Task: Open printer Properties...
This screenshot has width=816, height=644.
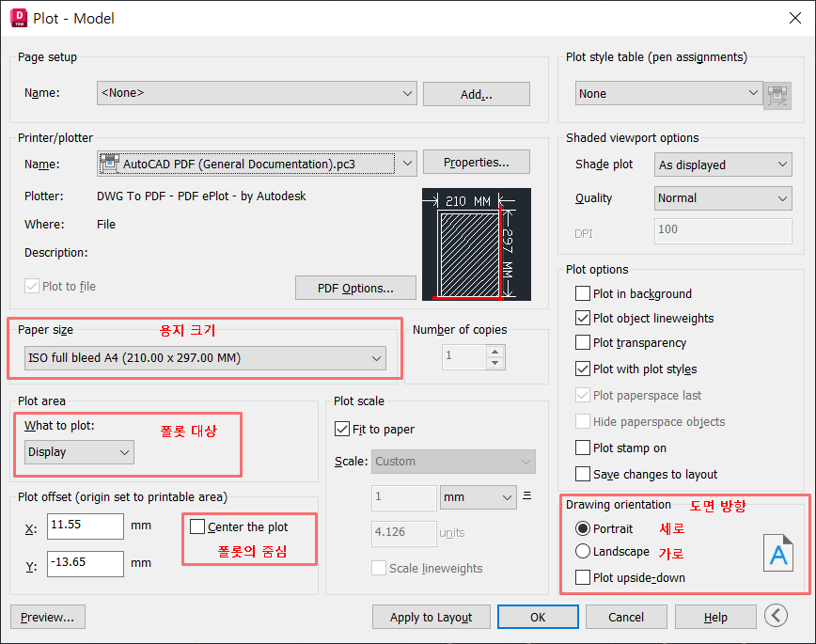Action: 477,163
